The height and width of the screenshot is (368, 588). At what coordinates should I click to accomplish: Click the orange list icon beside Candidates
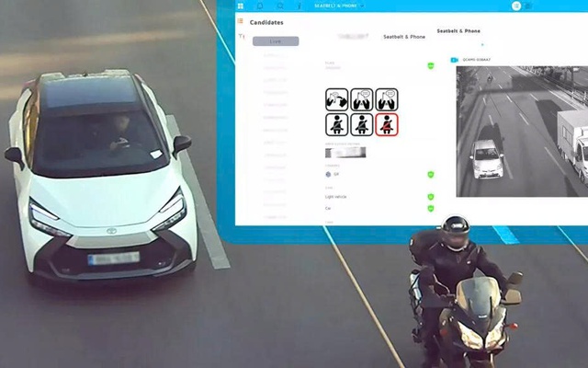[x=241, y=21]
